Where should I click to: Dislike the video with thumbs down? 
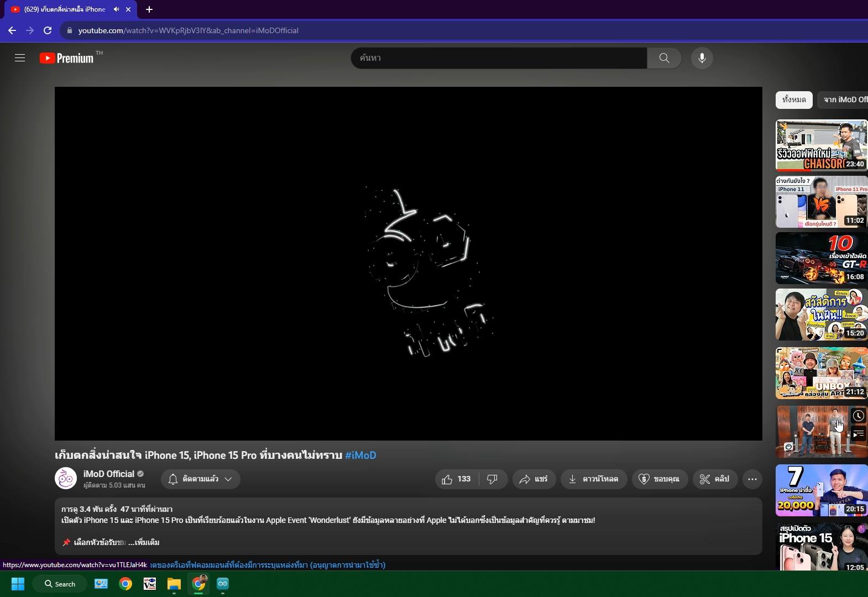point(493,479)
